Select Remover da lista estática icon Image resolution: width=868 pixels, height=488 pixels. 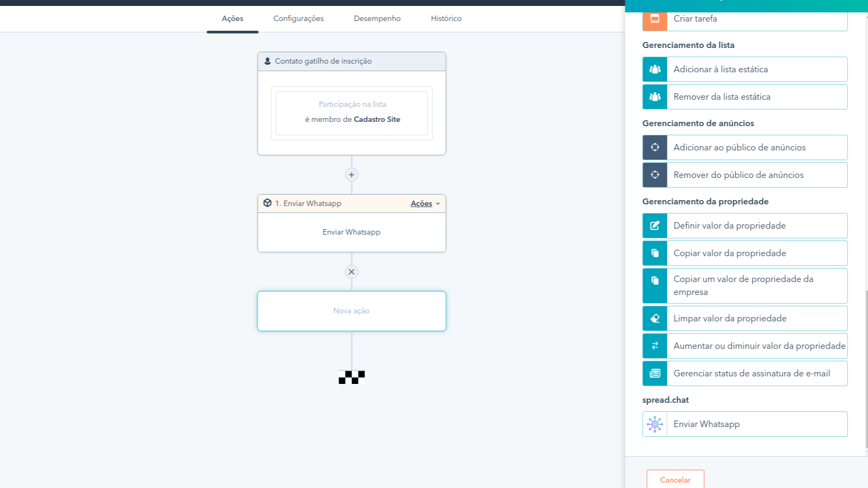pyautogui.click(x=655, y=97)
